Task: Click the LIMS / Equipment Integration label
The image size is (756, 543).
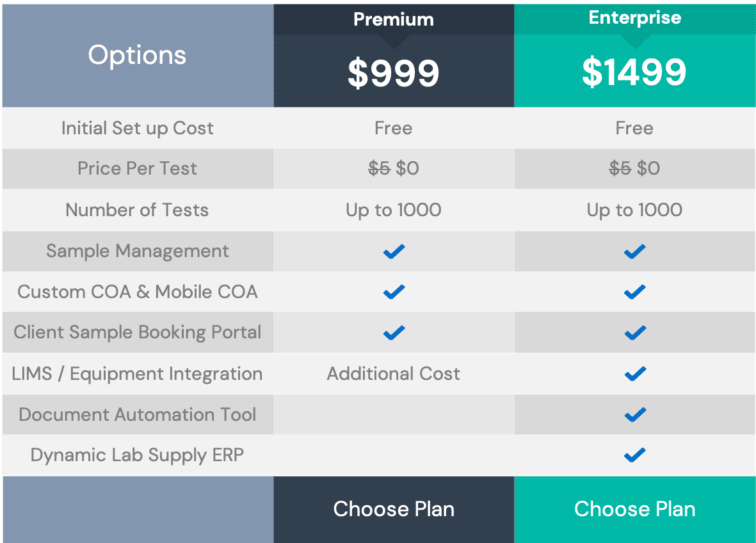Action: pos(137,374)
